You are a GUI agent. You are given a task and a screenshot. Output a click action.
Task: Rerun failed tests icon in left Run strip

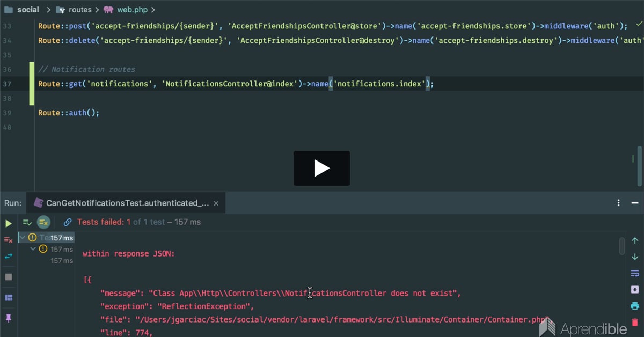9,239
